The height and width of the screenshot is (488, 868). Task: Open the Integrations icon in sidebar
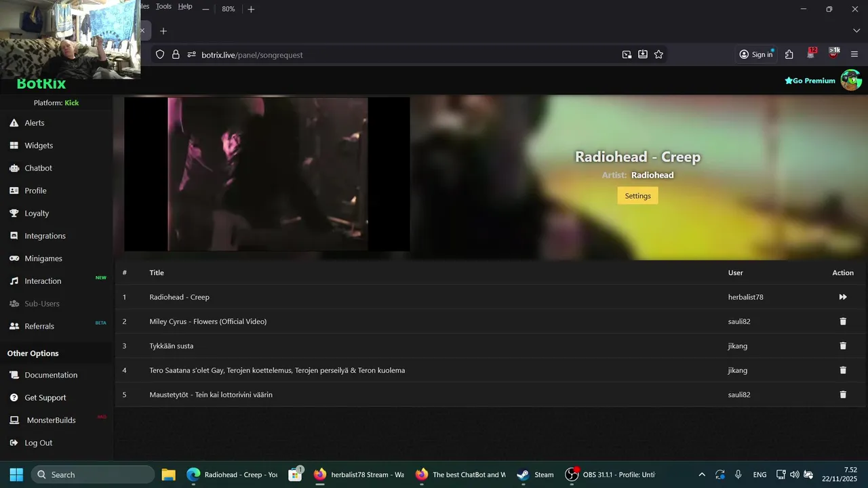tap(14, 236)
